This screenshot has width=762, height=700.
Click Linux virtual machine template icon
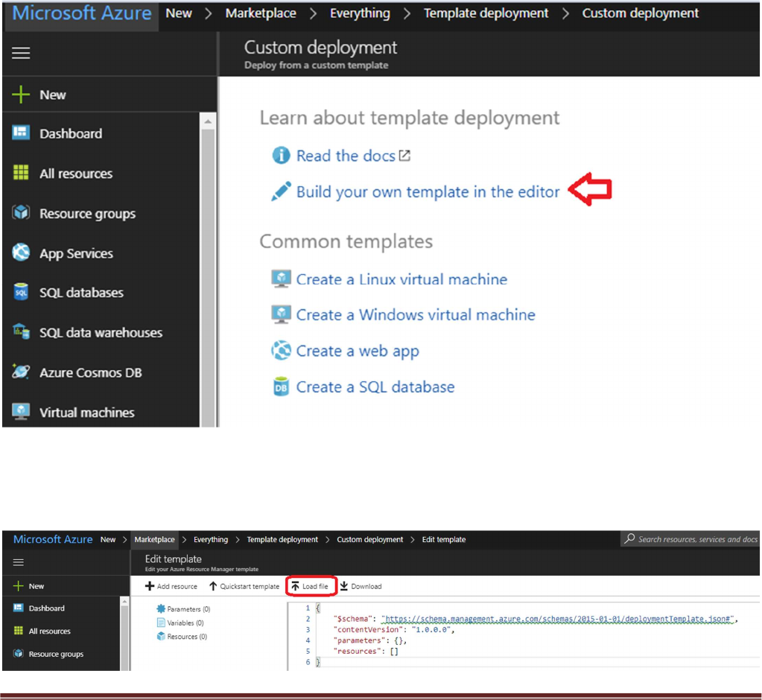281,279
